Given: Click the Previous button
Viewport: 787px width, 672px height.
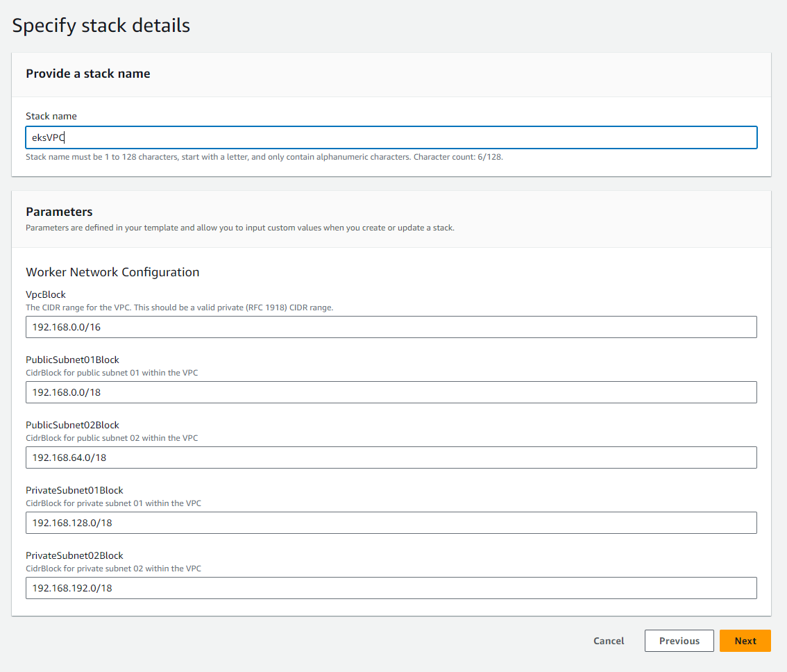Looking at the screenshot, I should pyautogui.click(x=679, y=641).
